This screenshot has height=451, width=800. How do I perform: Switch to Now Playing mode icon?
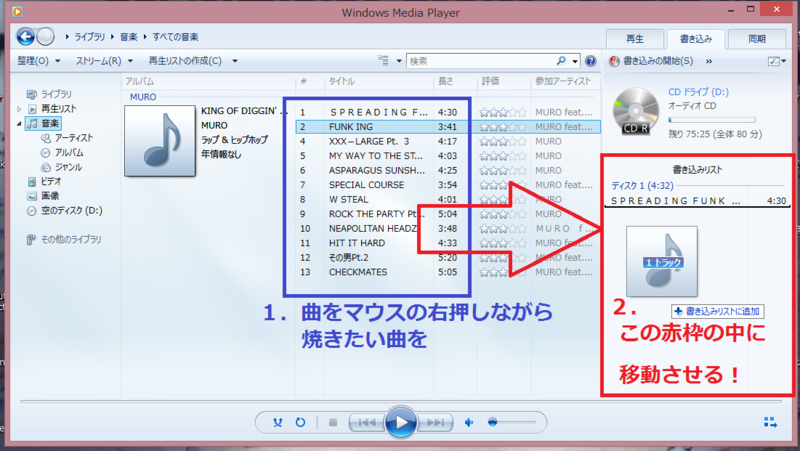tap(770, 422)
